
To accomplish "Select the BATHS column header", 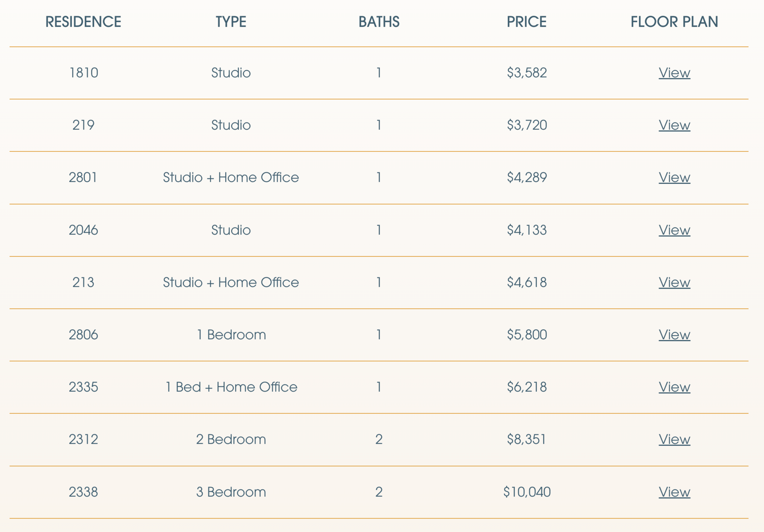I will click(379, 22).
